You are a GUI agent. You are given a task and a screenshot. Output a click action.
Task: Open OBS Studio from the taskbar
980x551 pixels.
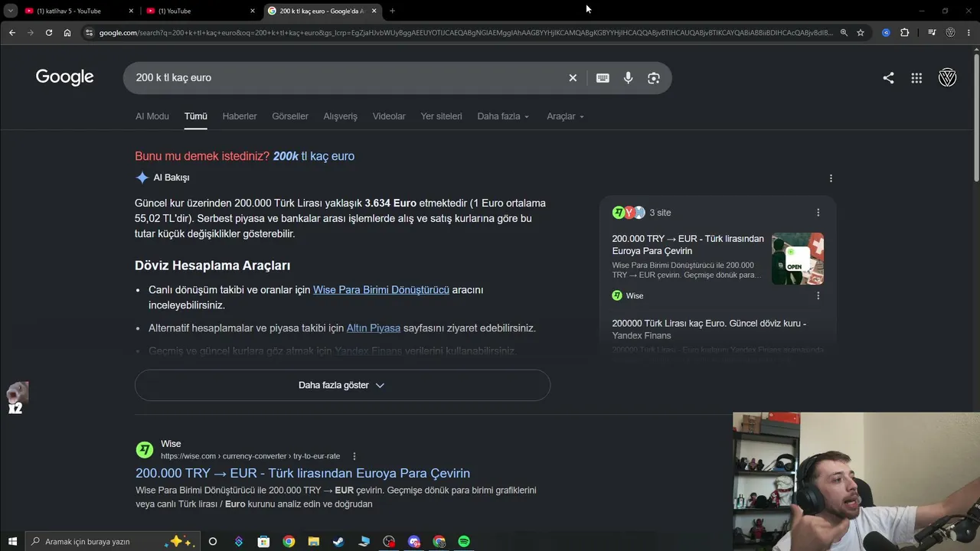389,542
